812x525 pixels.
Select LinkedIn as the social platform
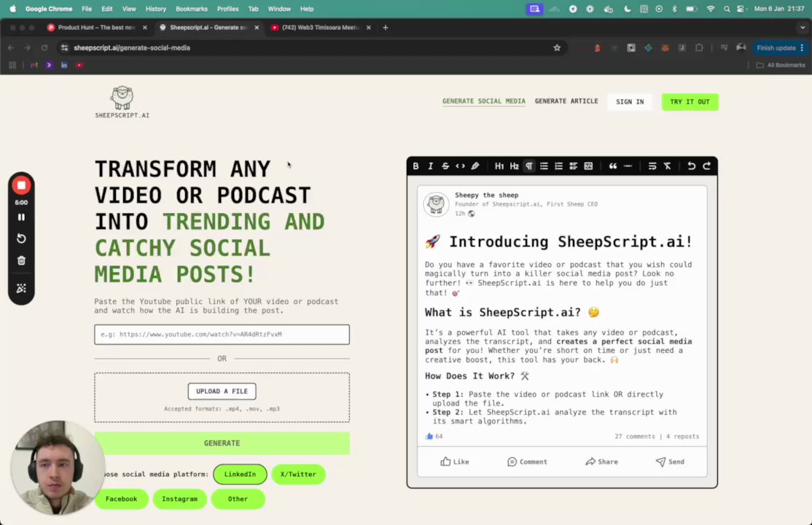(x=240, y=474)
